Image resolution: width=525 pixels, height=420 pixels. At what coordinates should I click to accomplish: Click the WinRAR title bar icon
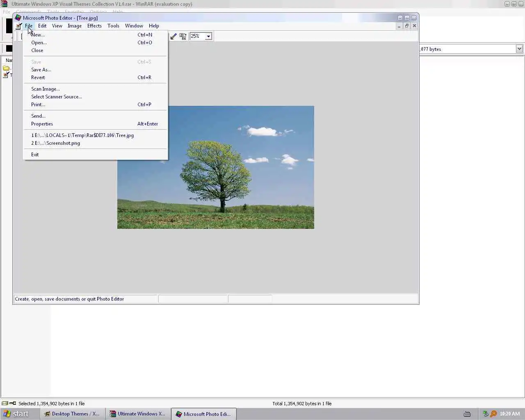click(x=5, y=4)
